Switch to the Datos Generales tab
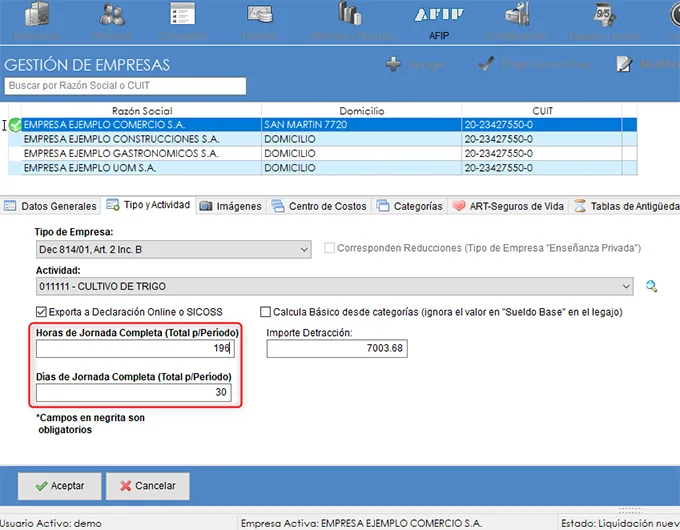This screenshot has width=680, height=530. [x=50, y=206]
